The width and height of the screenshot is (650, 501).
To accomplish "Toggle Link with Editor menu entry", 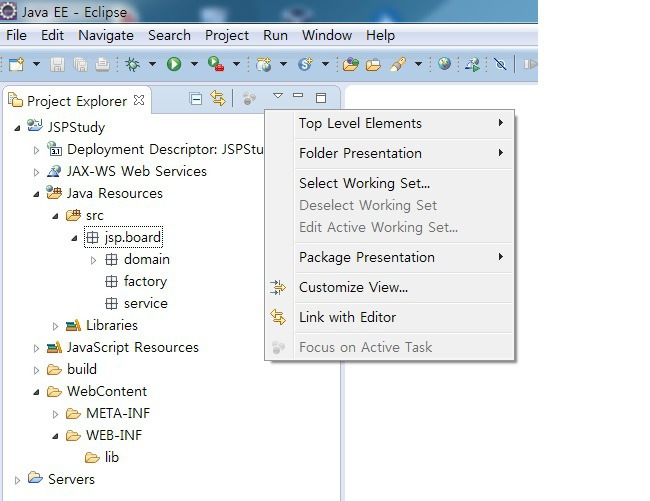I will coord(390,317).
